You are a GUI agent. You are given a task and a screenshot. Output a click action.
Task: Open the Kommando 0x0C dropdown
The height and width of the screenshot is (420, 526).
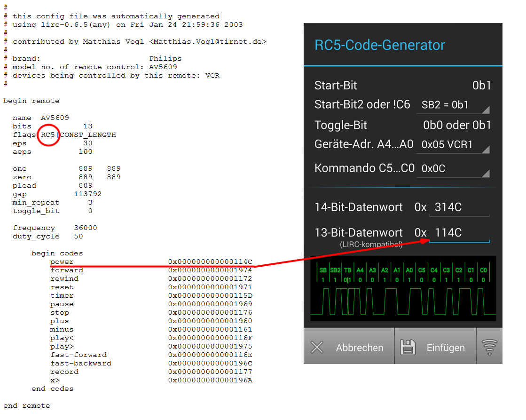(452, 169)
